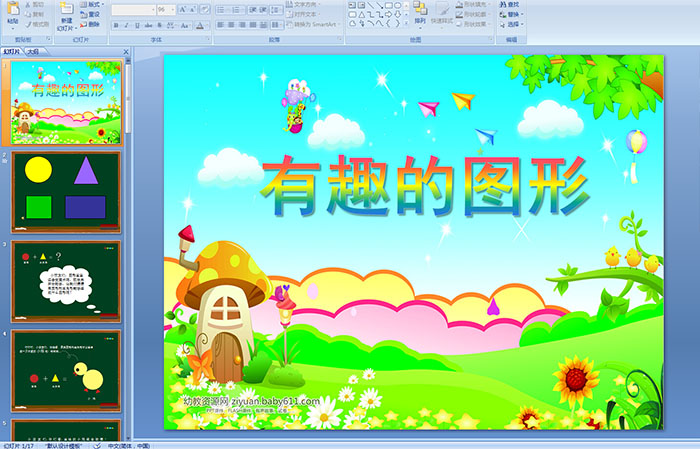Viewport: 700px width, 449px height.
Task: Open the Replace (替换) dropdown
Action: [x=512, y=14]
